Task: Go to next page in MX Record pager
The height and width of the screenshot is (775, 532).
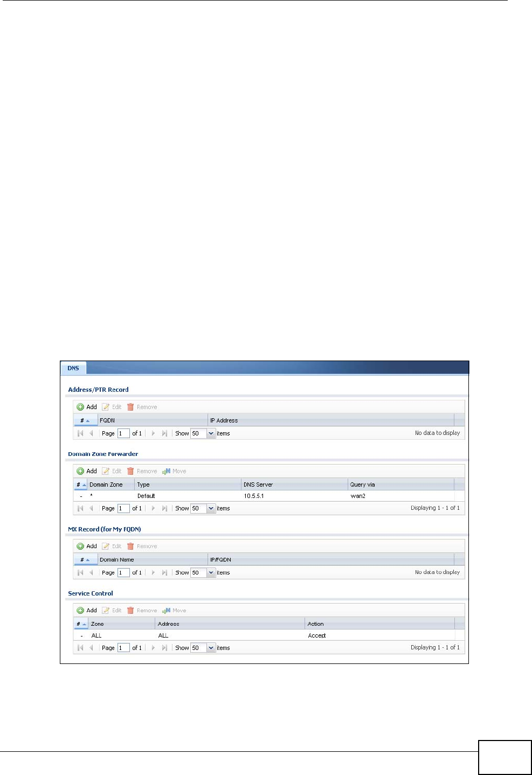Action: pos(153,572)
